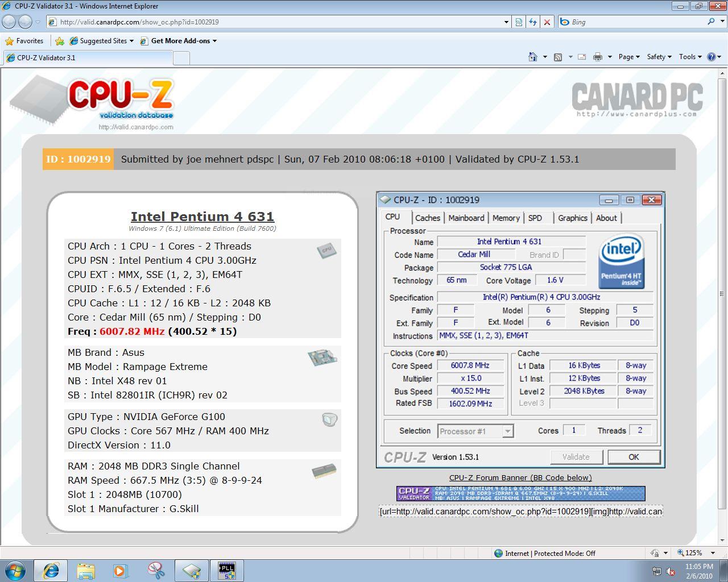Refresh the page with the refresh icon
This screenshot has width=728, height=582.
coord(533,22)
